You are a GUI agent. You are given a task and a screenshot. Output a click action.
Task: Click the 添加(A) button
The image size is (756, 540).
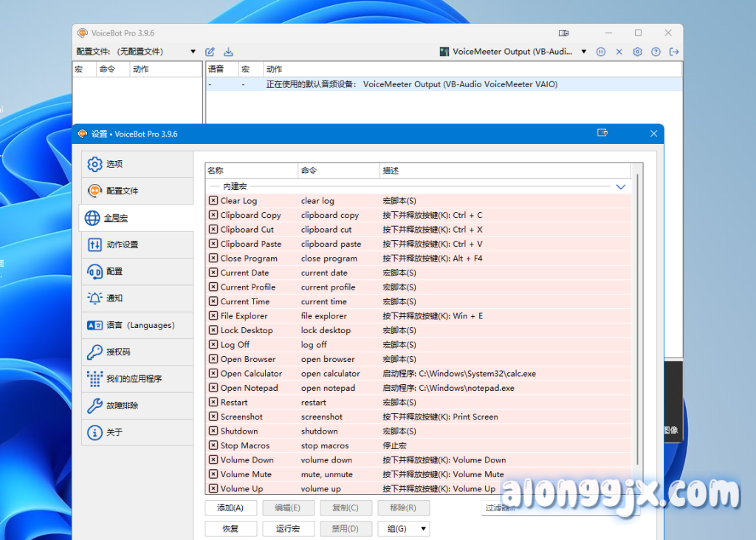pos(231,507)
